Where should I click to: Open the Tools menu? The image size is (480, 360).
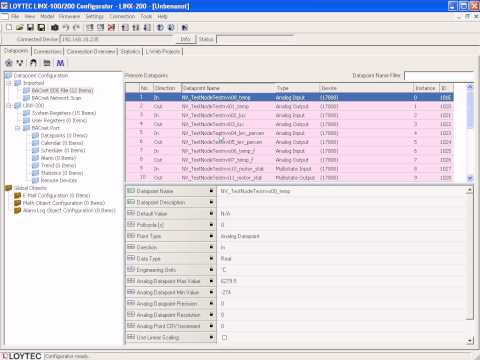(x=146, y=16)
